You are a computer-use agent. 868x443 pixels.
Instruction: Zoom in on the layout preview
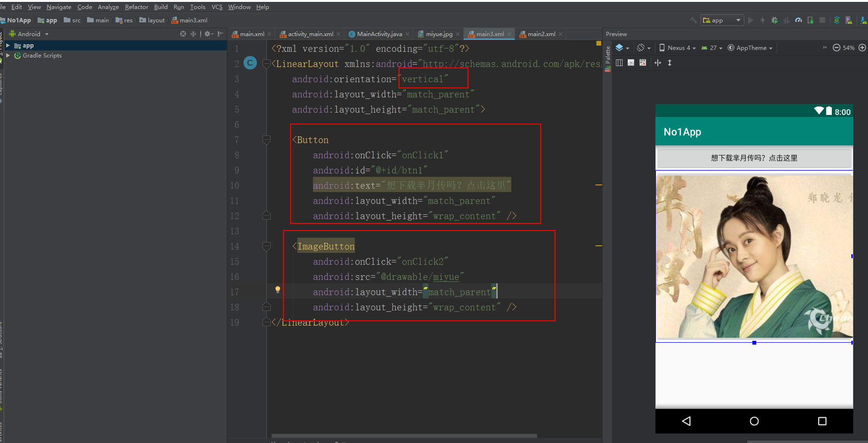click(862, 48)
